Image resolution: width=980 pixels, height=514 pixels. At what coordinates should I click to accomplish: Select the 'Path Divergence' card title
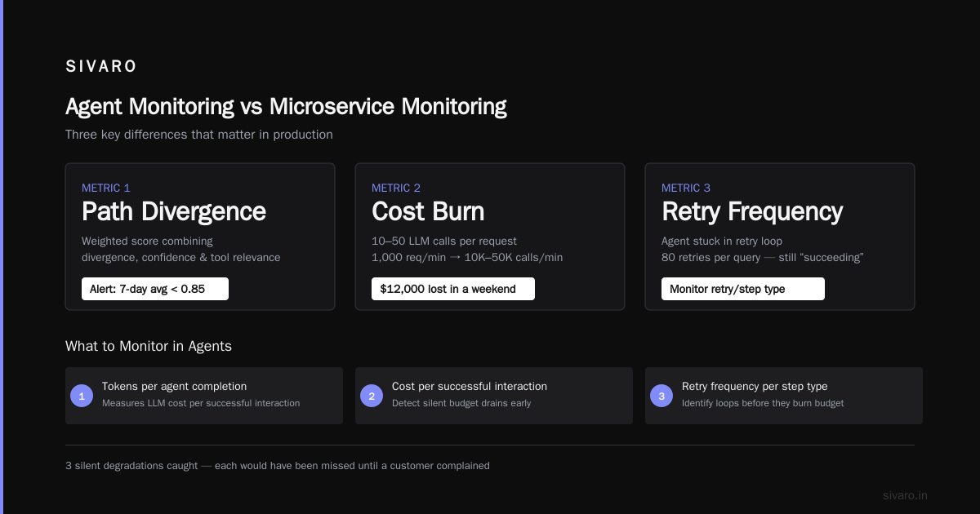pyautogui.click(x=174, y=212)
